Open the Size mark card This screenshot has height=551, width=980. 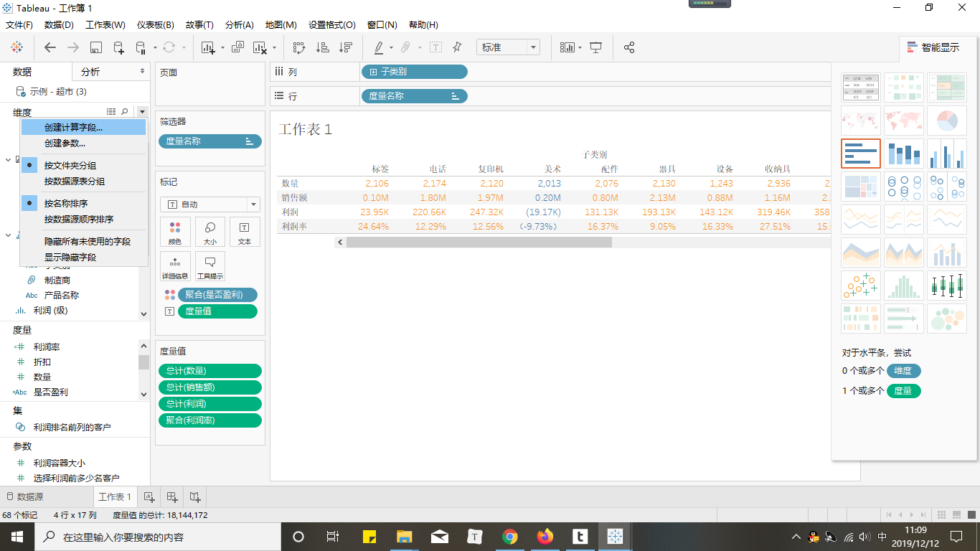210,232
